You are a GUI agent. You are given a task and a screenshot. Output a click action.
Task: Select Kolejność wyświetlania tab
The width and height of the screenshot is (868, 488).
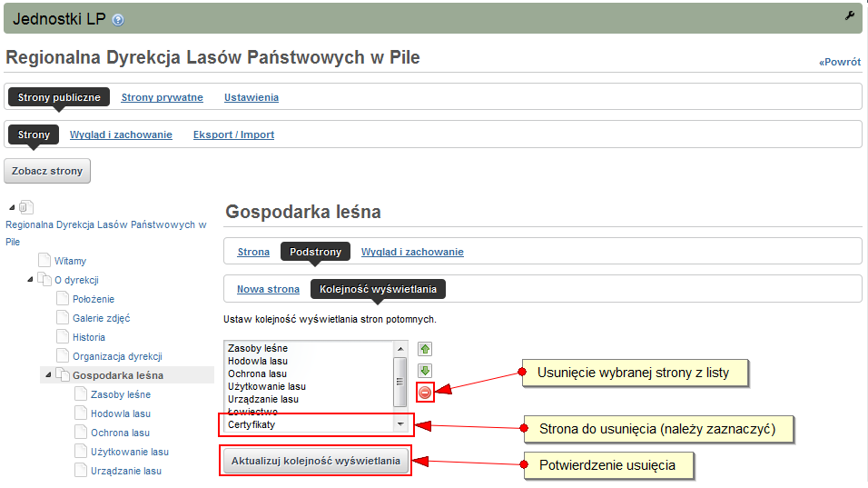(378, 289)
